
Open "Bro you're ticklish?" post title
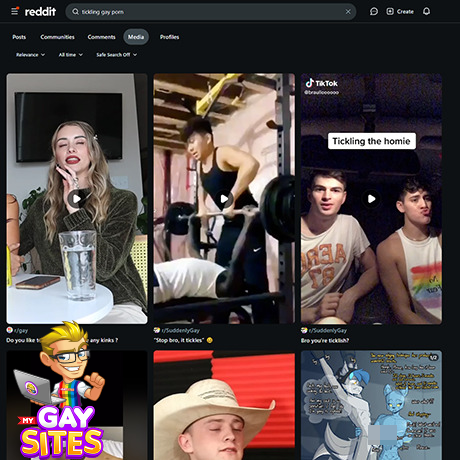[x=325, y=341]
